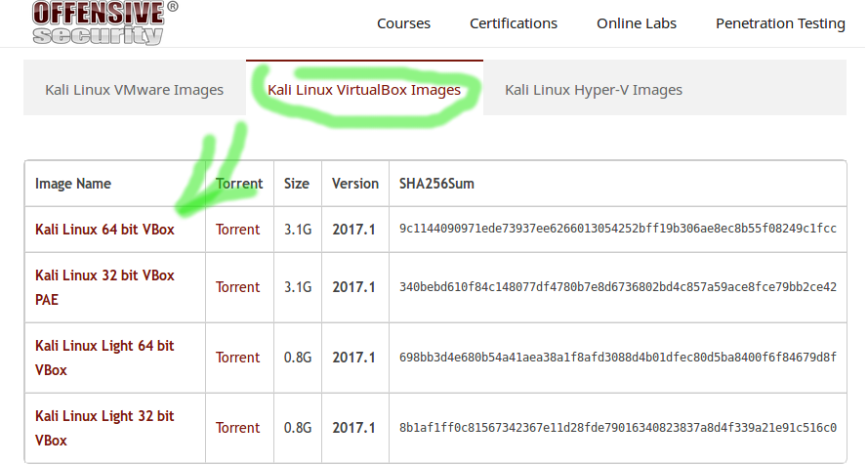Click the SHA256Sum column header
This screenshot has width=868, height=465.
tap(436, 184)
